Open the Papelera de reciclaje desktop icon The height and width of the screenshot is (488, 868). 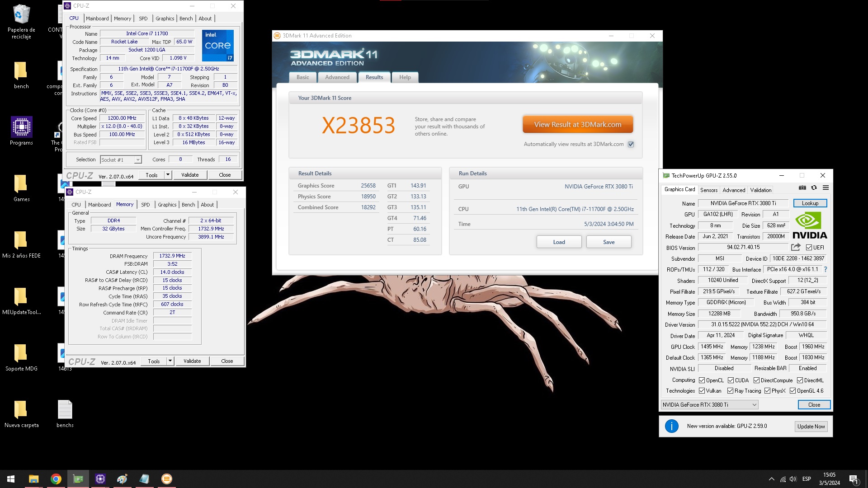(x=21, y=22)
